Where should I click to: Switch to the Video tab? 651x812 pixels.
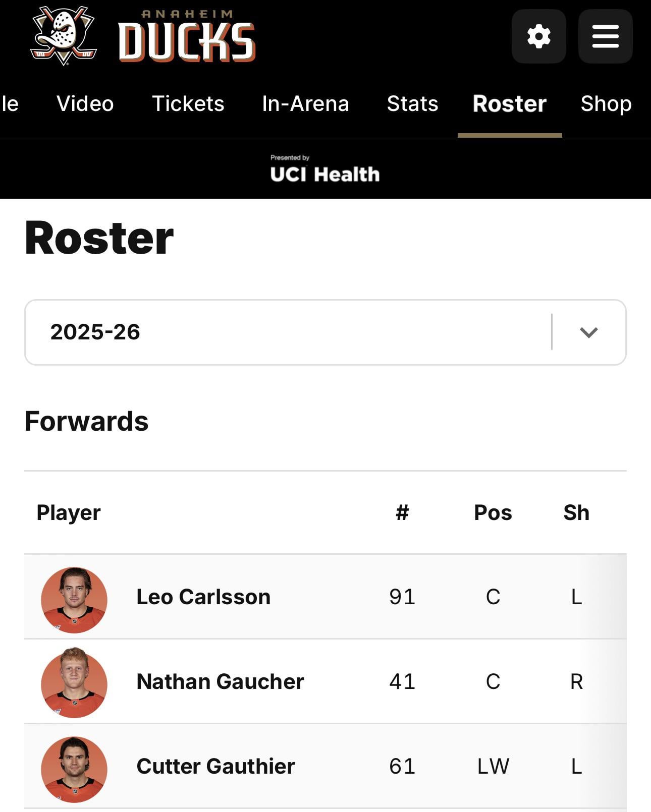pos(85,104)
